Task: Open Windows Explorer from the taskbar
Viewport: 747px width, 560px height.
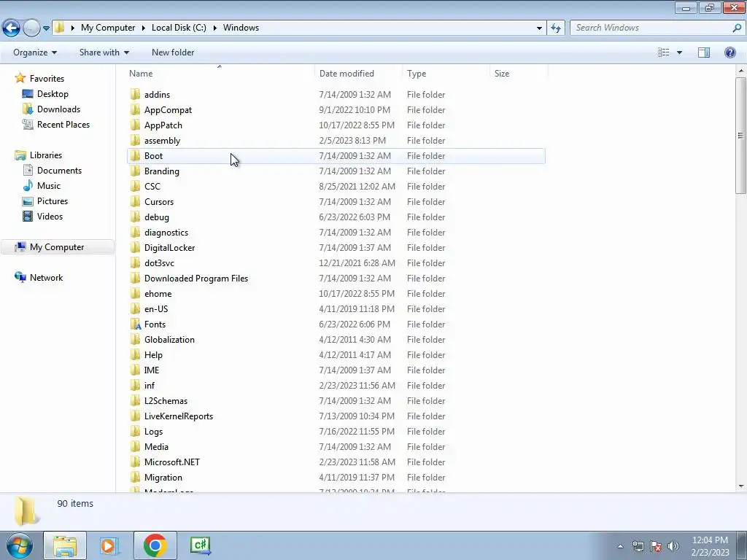Action: 65,545
